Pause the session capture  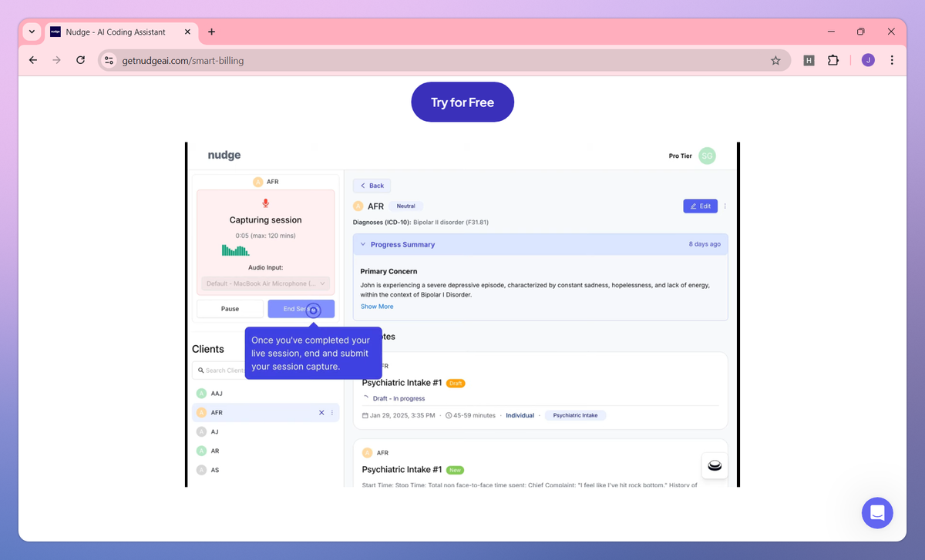pos(230,309)
